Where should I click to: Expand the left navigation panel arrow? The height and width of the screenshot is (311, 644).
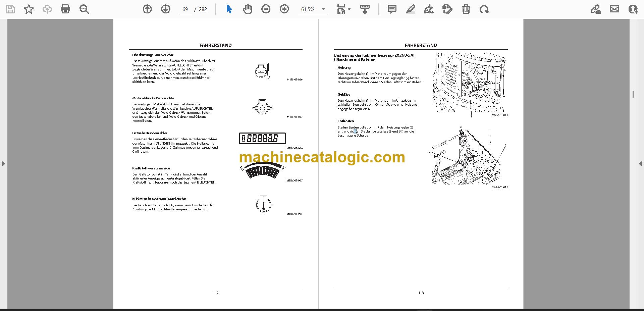pyautogui.click(x=3, y=164)
